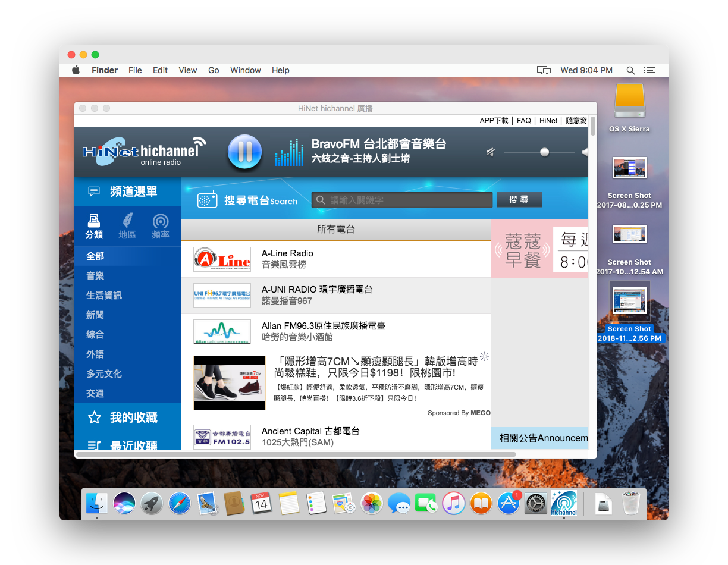Select Alian FM96.3原住民族廣播電臺 station
Viewport: 728px width, 565px height.
pyautogui.click(x=324, y=326)
